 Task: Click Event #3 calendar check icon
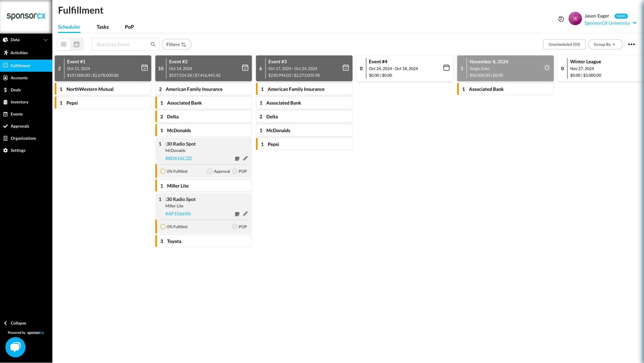tap(346, 68)
